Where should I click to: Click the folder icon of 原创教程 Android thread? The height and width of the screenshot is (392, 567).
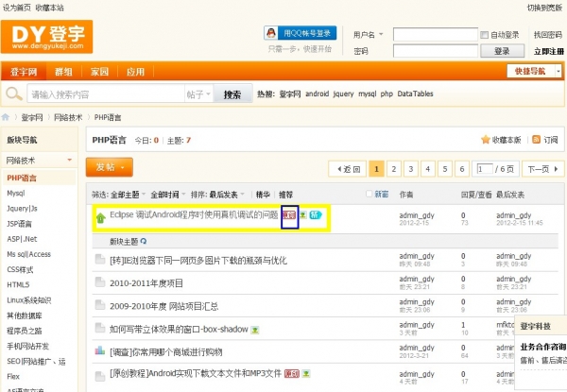click(100, 376)
